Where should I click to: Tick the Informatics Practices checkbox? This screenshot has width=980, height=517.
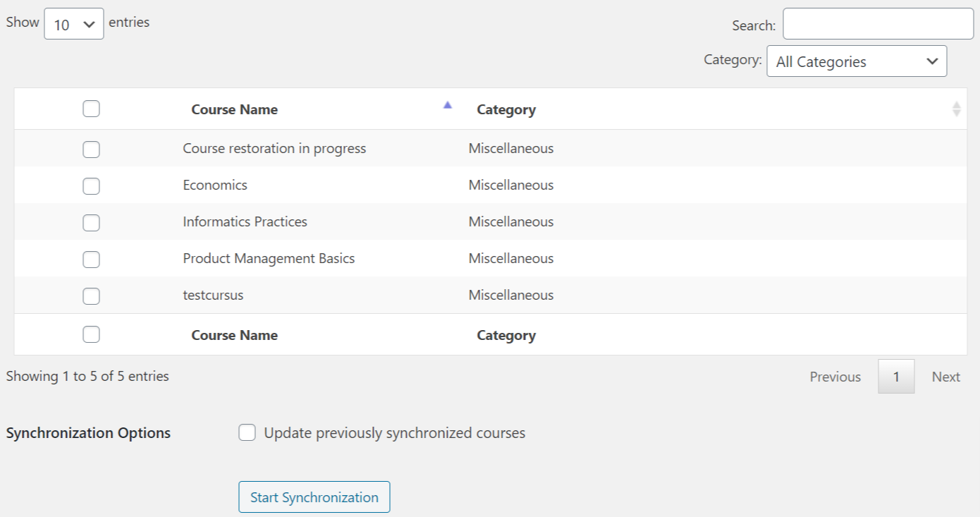[91, 223]
